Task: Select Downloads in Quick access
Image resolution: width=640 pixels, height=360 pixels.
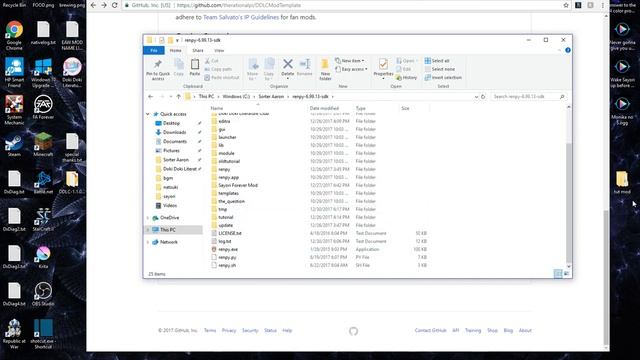Action: click(174, 132)
